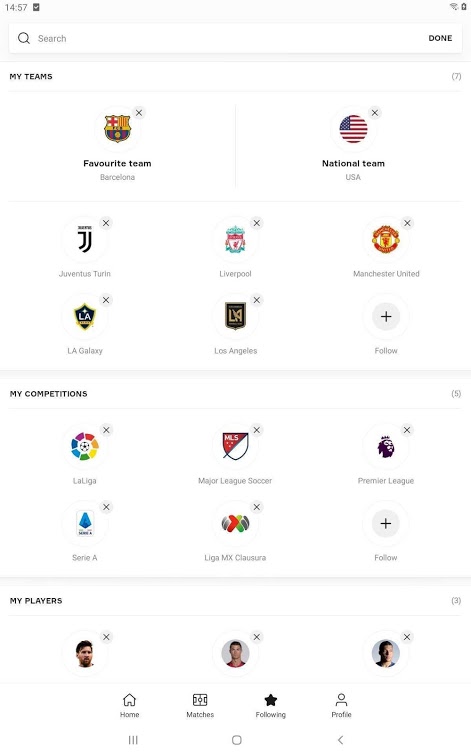Open LA Galaxy team logo
This screenshot has width=471, height=754.
pos(85,316)
